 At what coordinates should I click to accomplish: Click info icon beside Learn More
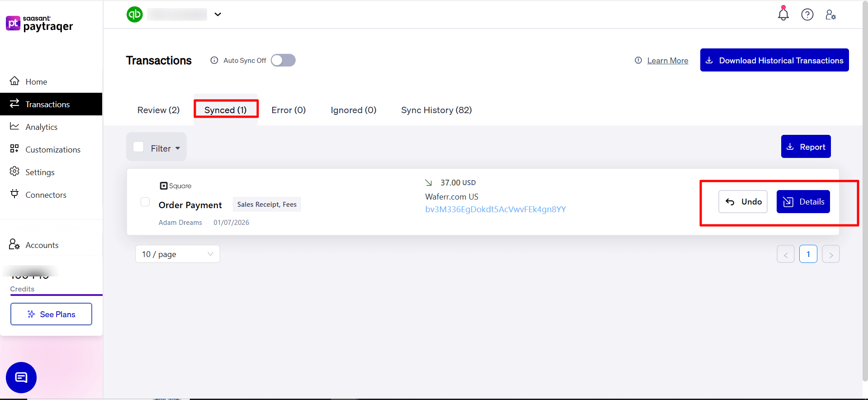pos(638,60)
